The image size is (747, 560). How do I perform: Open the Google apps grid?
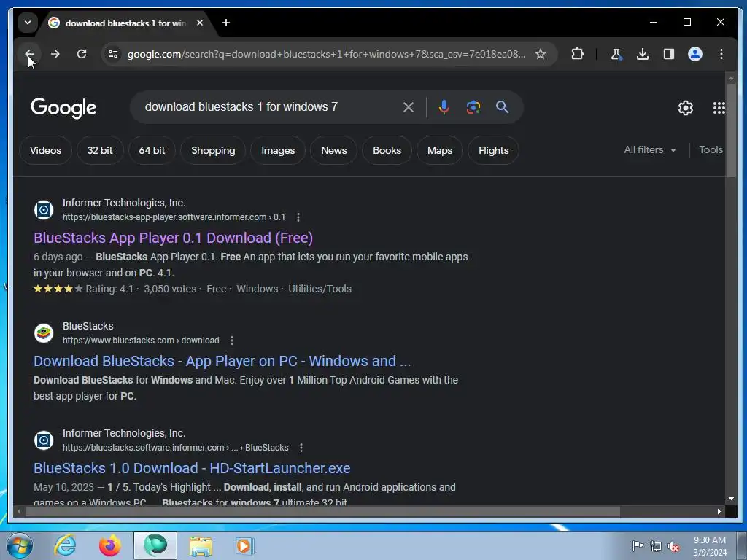click(719, 108)
